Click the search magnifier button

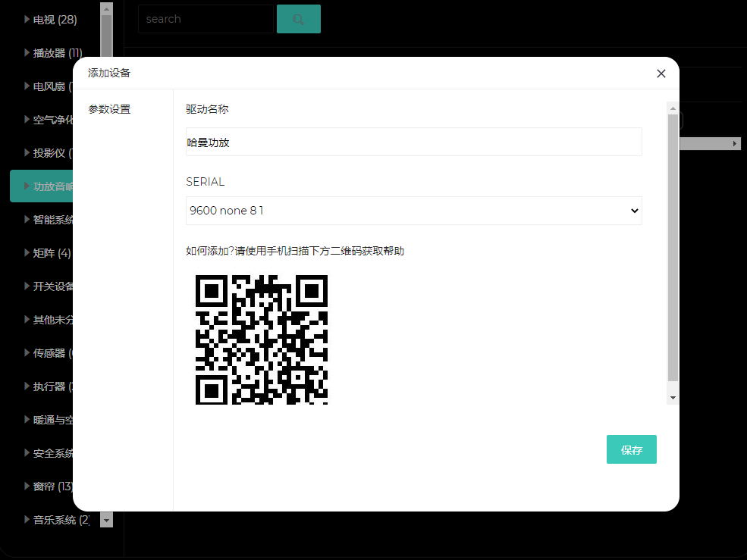point(299,19)
